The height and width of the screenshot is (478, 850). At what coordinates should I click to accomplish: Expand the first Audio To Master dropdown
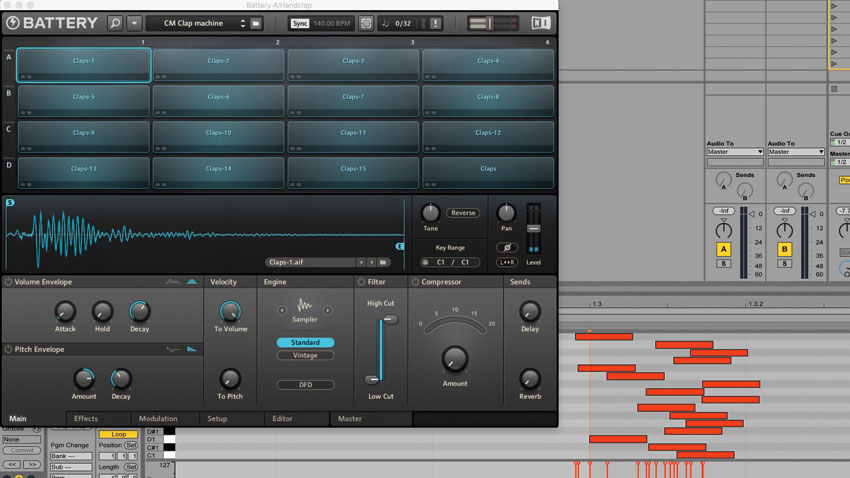[x=735, y=152]
